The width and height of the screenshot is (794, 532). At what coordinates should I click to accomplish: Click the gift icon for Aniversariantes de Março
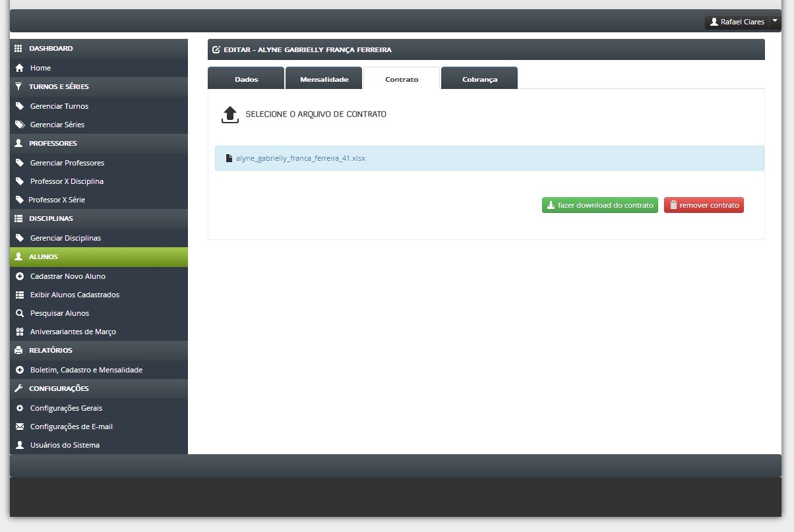tap(19, 332)
